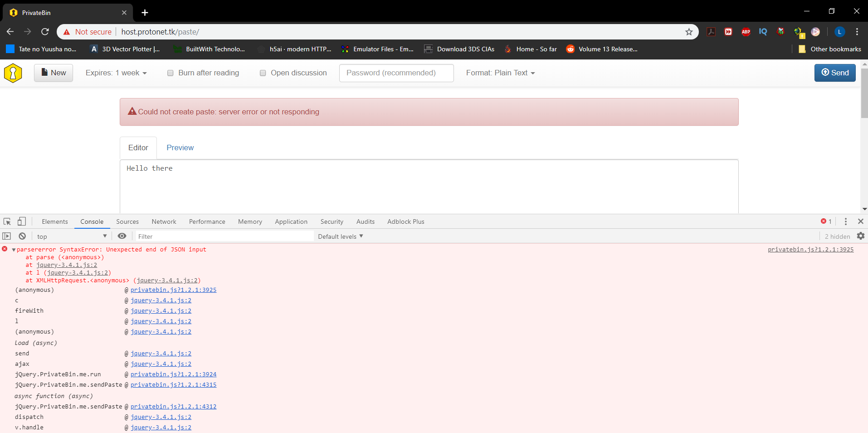This screenshot has height=433, width=868.
Task: Click the inspect element cursor icon in DevTools
Action: [6, 221]
